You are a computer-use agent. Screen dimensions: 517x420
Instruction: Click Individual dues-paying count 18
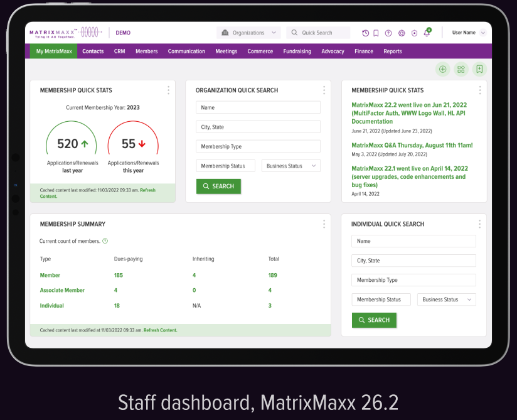point(117,306)
